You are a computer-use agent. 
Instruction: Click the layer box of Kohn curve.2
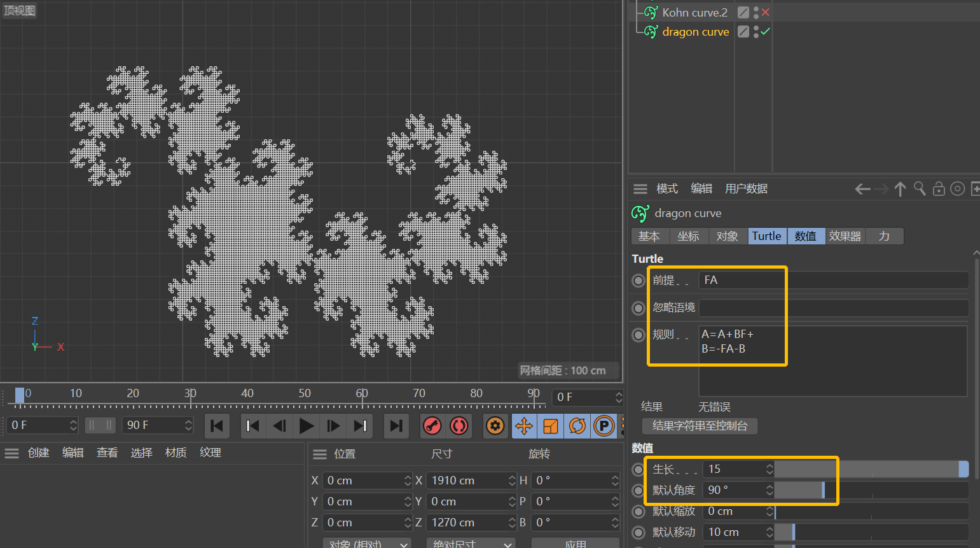click(x=743, y=13)
